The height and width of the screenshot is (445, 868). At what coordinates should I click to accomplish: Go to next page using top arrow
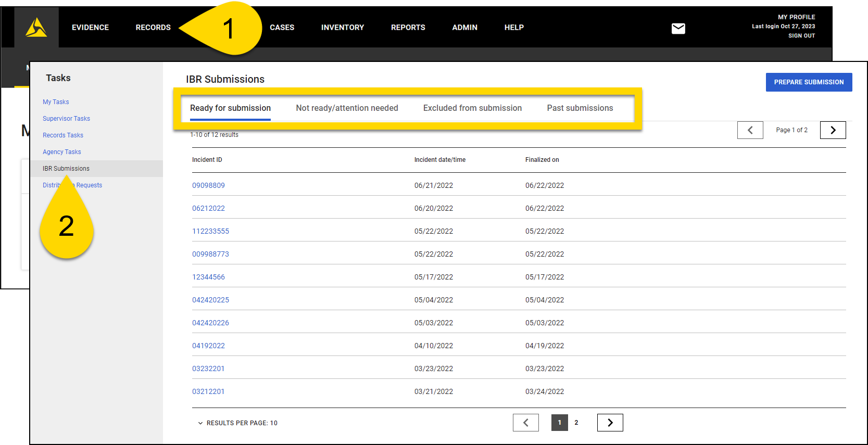pos(833,130)
